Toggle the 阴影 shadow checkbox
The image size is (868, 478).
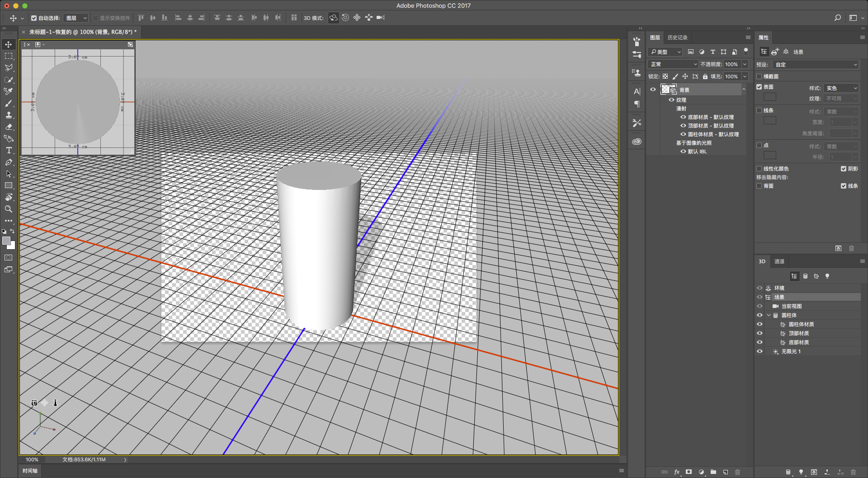point(844,169)
